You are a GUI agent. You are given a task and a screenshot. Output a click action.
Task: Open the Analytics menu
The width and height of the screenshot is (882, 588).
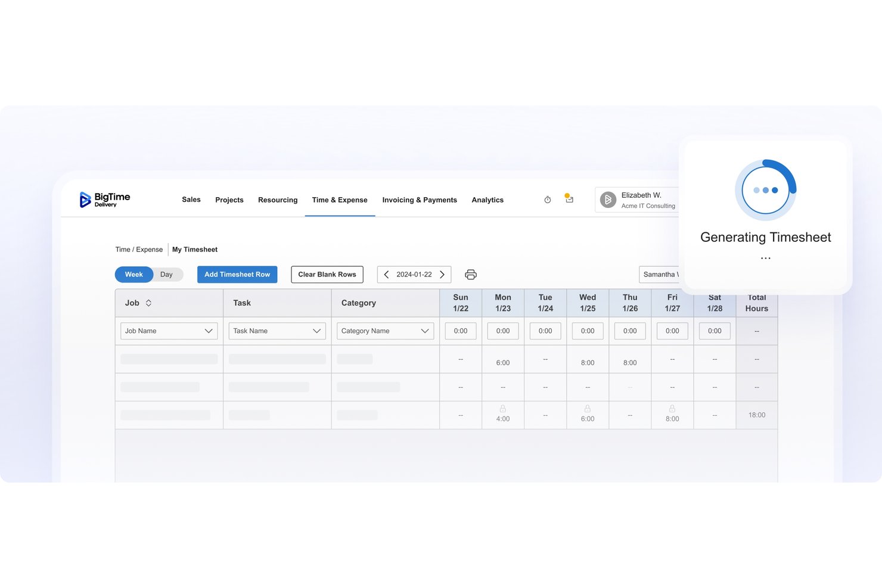click(x=487, y=200)
